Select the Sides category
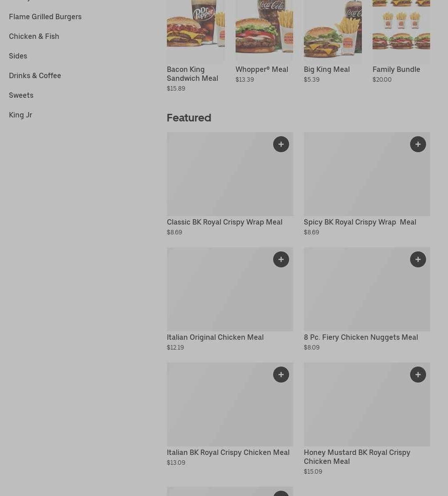 point(18,56)
